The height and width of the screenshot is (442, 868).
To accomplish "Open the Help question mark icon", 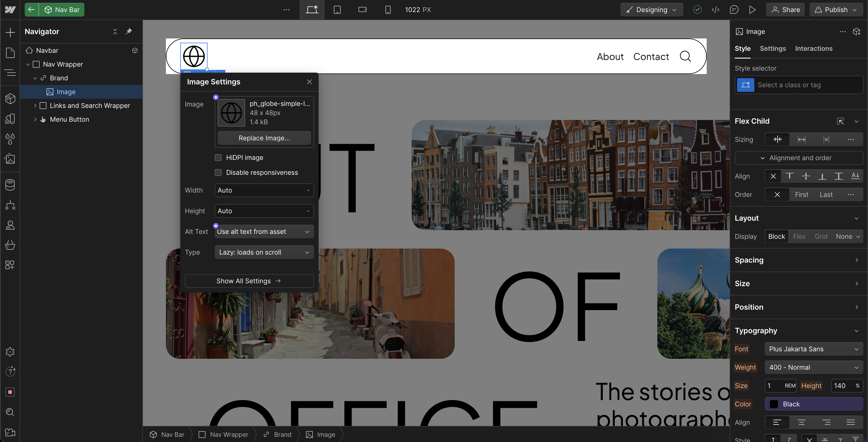I will (x=10, y=371).
